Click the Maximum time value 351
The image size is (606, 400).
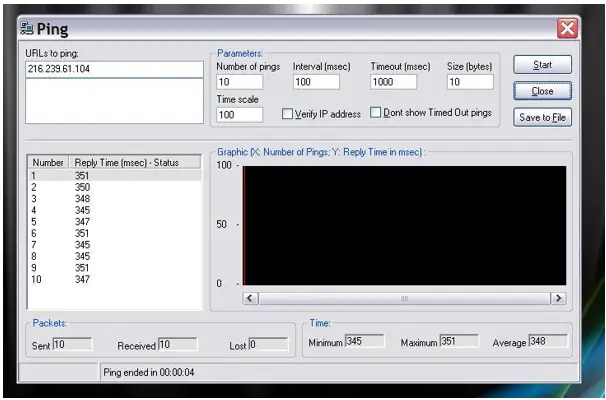[459, 341]
